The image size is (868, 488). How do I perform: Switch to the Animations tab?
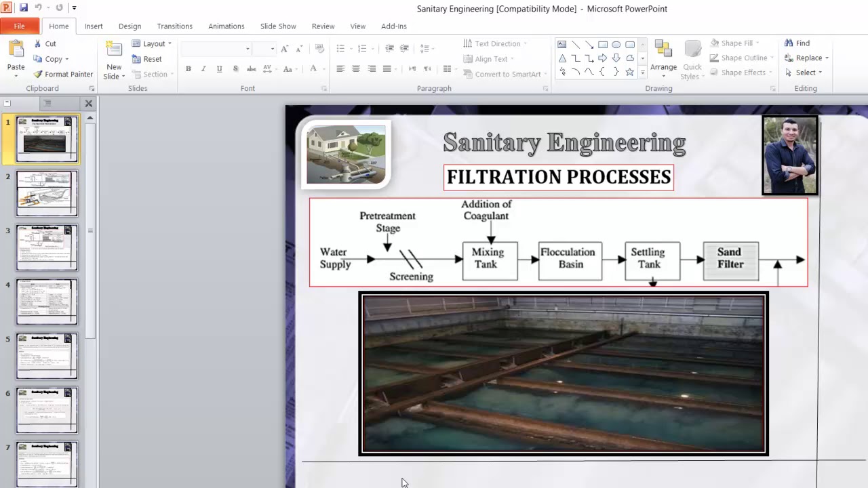[226, 26]
